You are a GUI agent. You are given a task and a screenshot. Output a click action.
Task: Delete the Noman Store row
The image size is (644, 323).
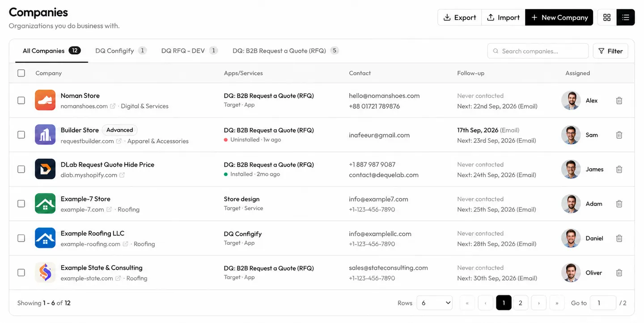coord(619,101)
